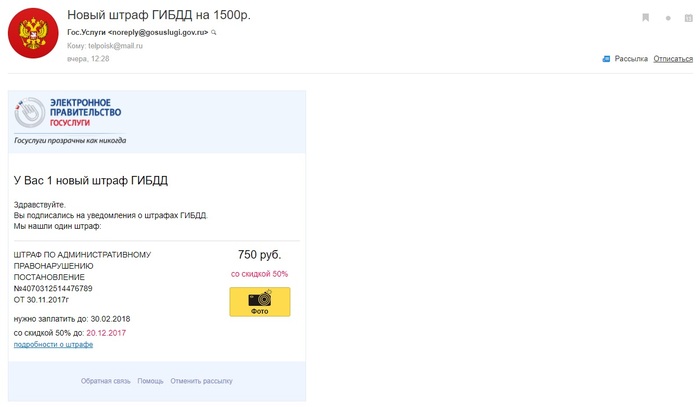Toggle the unread dot marker
Viewport: 700px width, 407px height.
point(668,18)
